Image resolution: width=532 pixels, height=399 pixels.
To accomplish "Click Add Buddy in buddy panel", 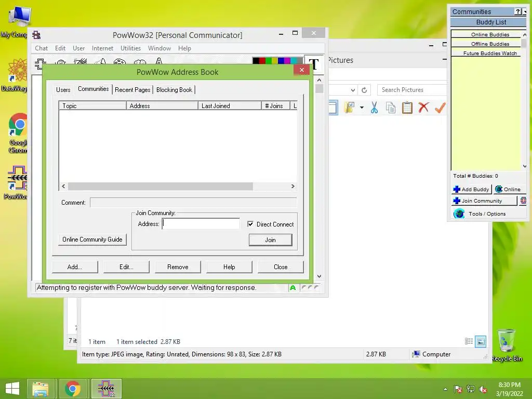I will coord(472,189).
